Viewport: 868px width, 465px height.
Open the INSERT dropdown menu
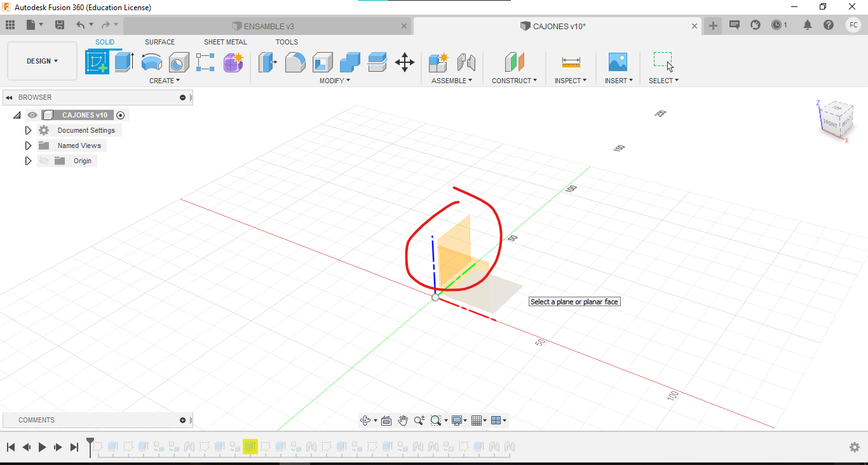click(x=619, y=81)
